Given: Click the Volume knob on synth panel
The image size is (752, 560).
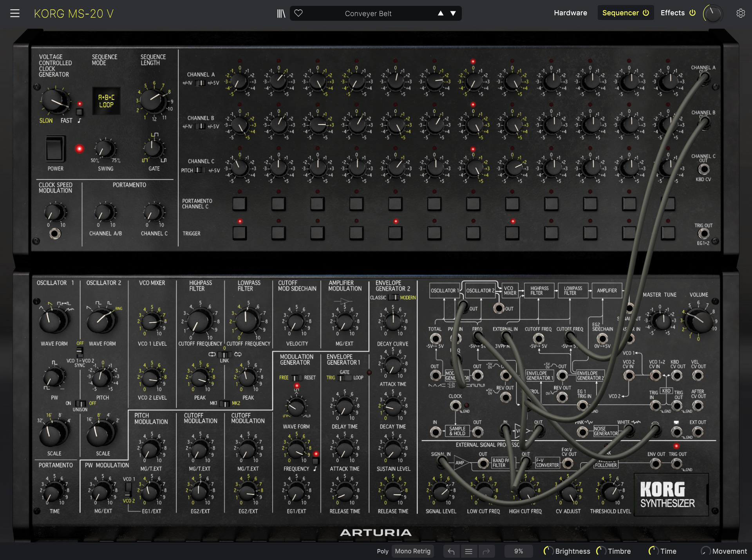Looking at the screenshot, I should point(699,321).
